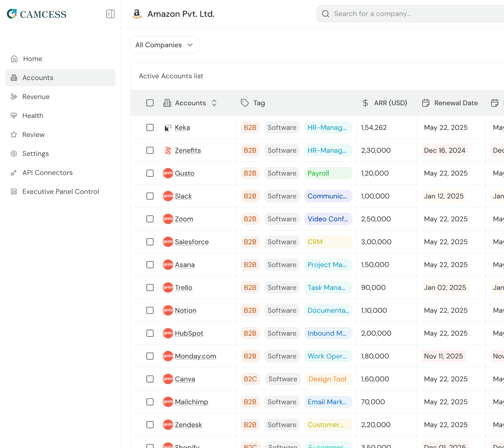Click the Zenefits company logo

(x=168, y=150)
